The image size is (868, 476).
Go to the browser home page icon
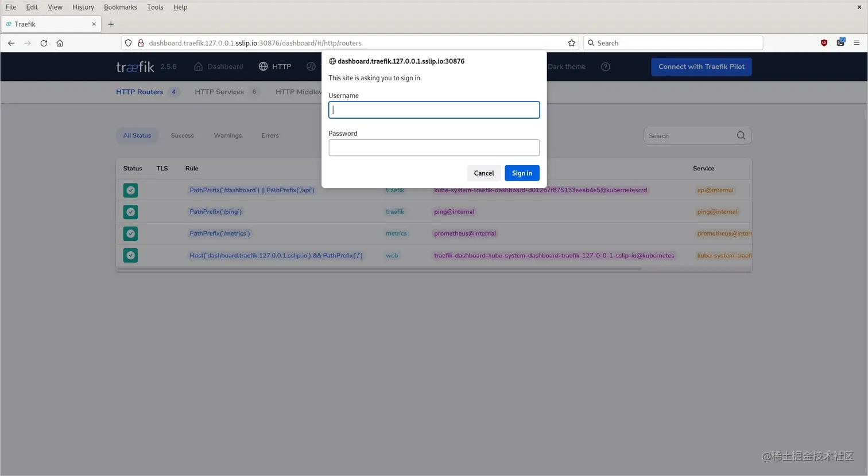tap(60, 43)
